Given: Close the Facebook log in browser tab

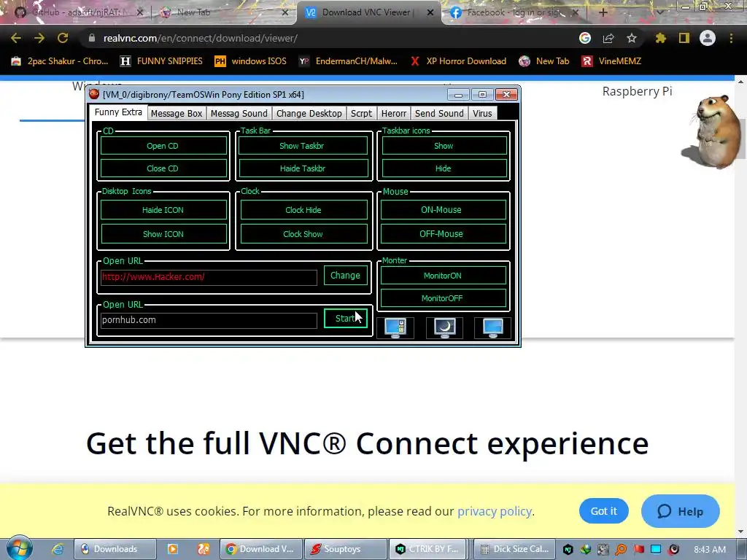Looking at the screenshot, I should 575,13.
